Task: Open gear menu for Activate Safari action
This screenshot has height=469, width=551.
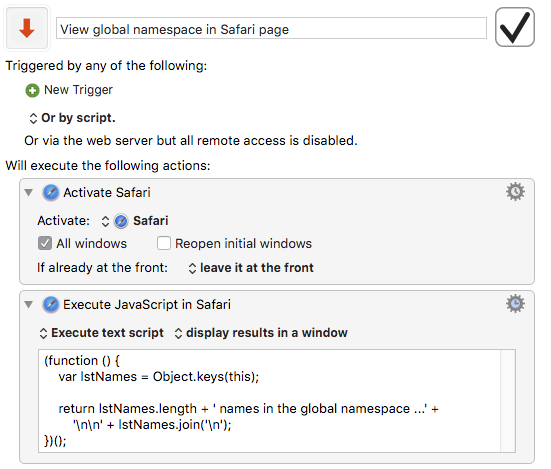Action: [x=515, y=192]
